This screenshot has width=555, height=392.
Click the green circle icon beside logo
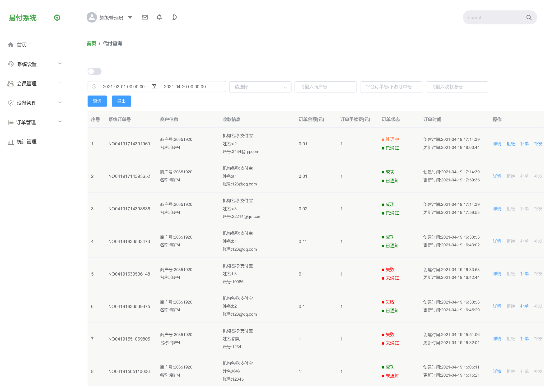[57, 18]
